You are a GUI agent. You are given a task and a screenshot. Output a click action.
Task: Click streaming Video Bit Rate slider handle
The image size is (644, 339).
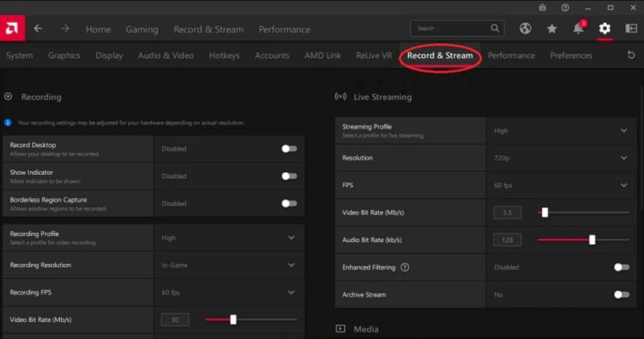tap(544, 213)
